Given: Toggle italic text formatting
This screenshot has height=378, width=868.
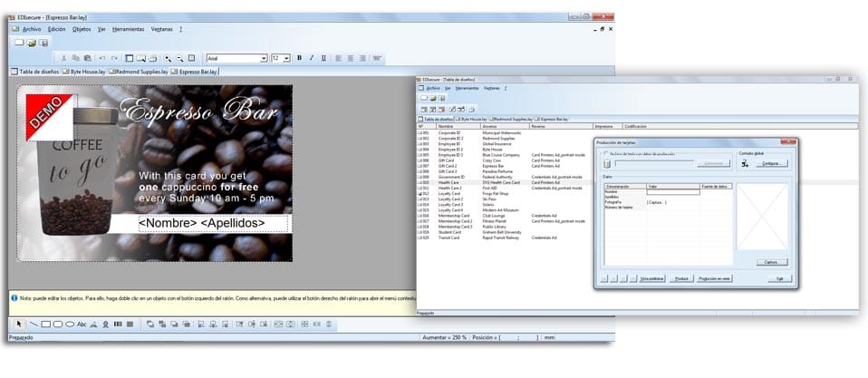Looking at the screenshot, I should (311, 58).
